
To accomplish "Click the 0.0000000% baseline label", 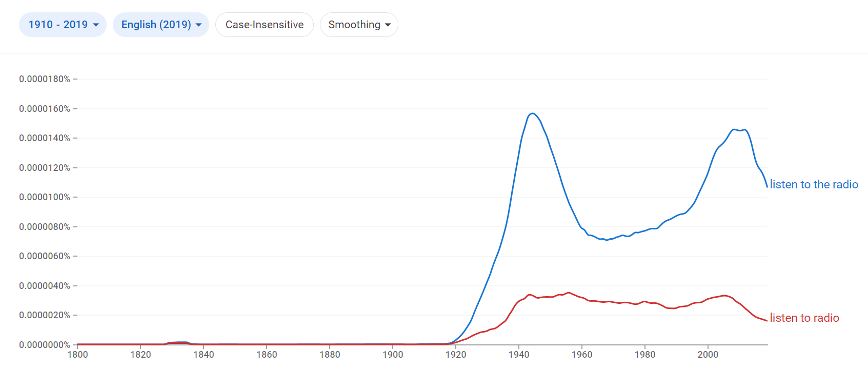I will pos(46,345).
